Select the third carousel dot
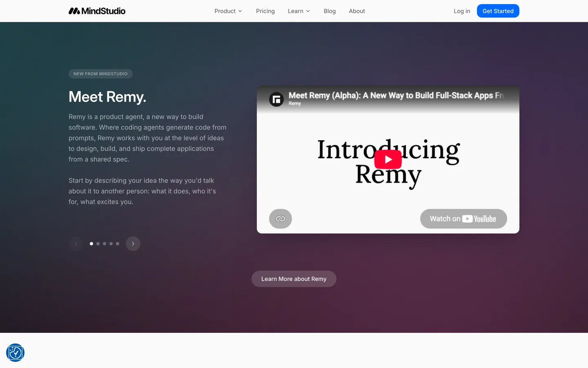Viewport: 588px width, 368px height. (x=105, y=244)
